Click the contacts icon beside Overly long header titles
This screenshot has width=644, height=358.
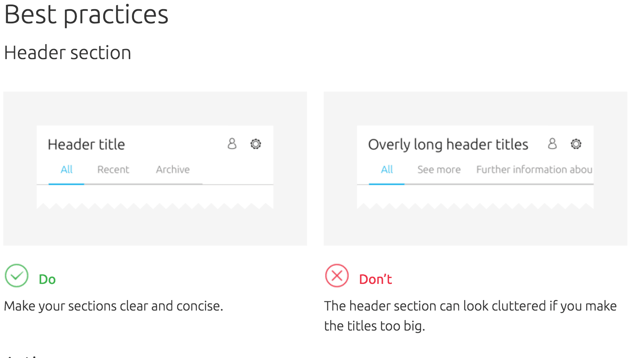pyautogui.click(x=552, y=144)
